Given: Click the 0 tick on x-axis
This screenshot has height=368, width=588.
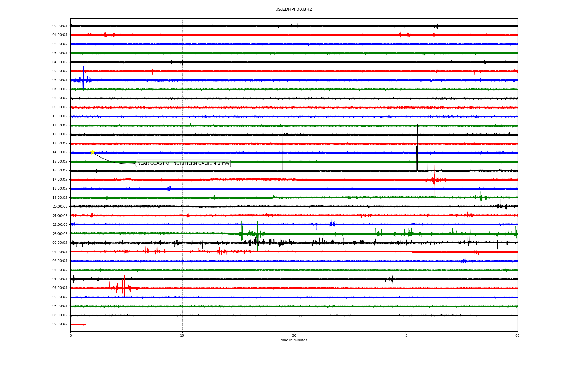Looking at the screenshot, I should click(71, 336).
